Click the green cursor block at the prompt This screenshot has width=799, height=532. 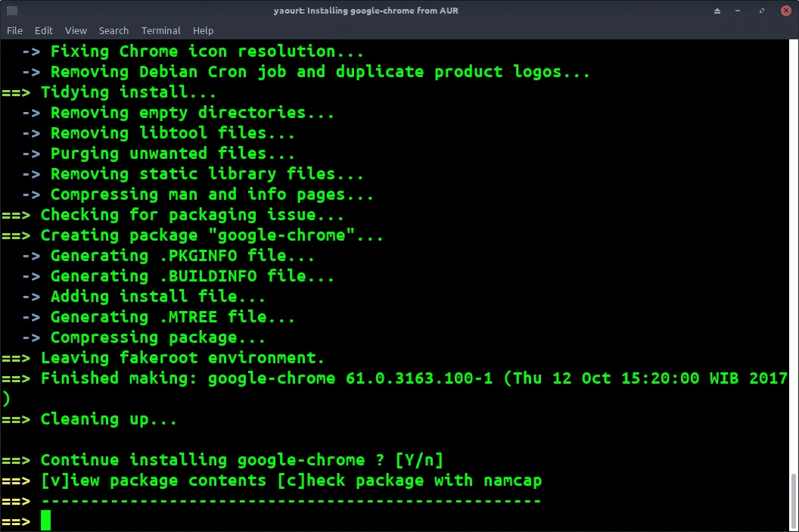coord(46,521)
